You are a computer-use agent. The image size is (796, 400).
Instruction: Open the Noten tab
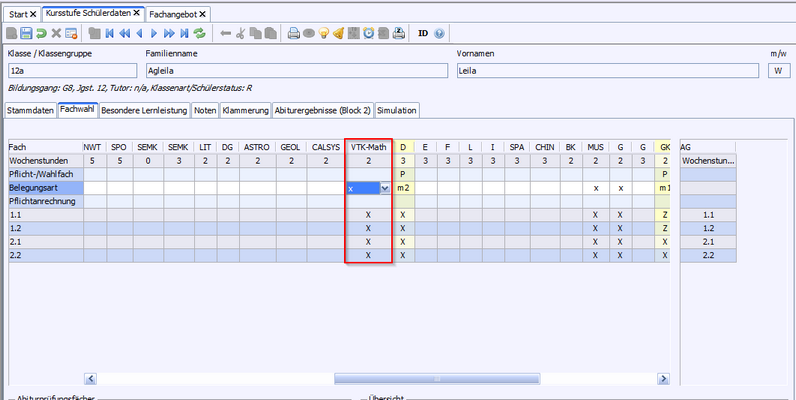[x=205, y=110]
